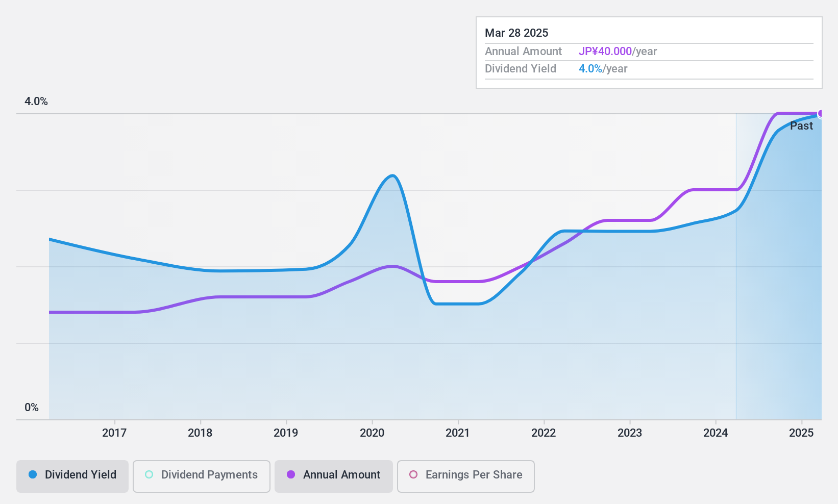838x504 pixels.
Task: Click the 'Past' label on chart
Action: (801, 126)
